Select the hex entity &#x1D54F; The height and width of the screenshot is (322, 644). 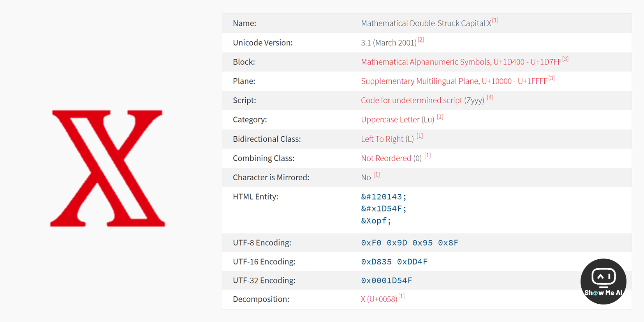click(384, 209)
